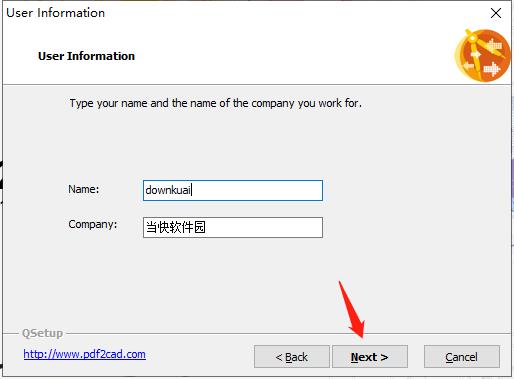514x379 pixels.
Task: Click the Company: label
Action: [93, 224]
